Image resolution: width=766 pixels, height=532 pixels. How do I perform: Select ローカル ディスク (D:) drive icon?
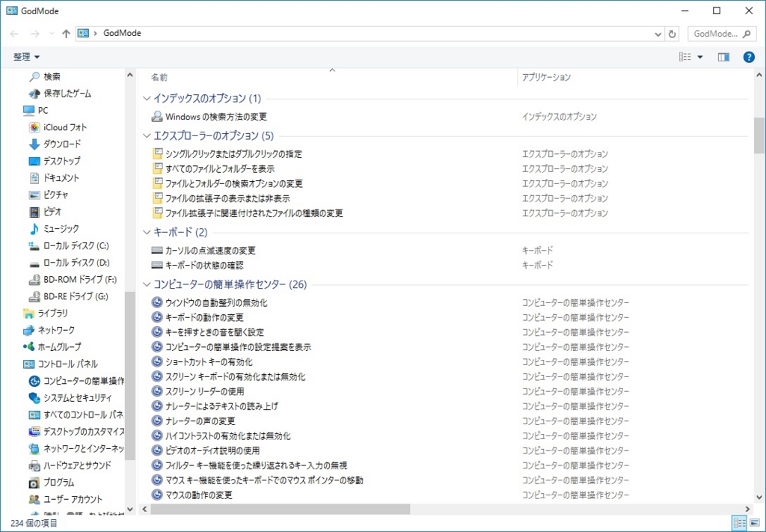34,263
